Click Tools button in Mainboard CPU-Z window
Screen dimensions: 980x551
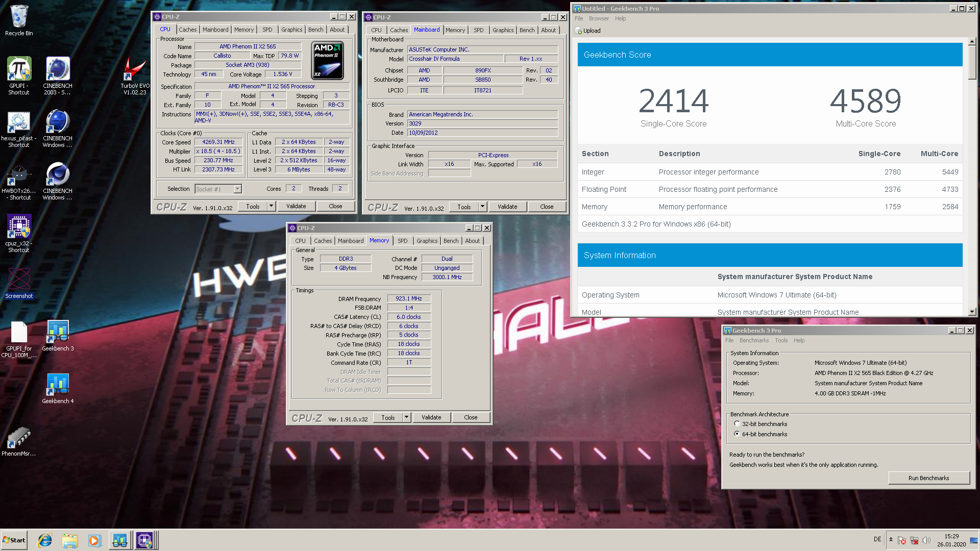(x=464, y=207)
